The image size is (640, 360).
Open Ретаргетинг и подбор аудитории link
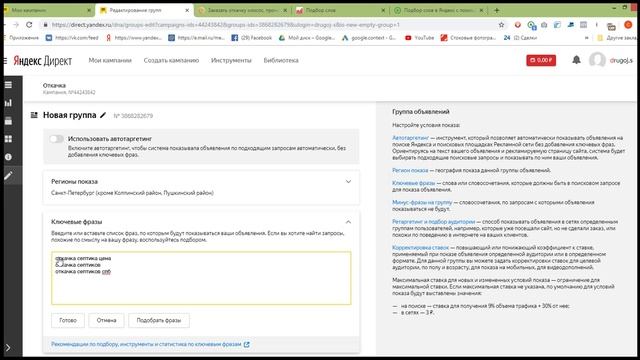pyautogui.click(x=433, y=222)
